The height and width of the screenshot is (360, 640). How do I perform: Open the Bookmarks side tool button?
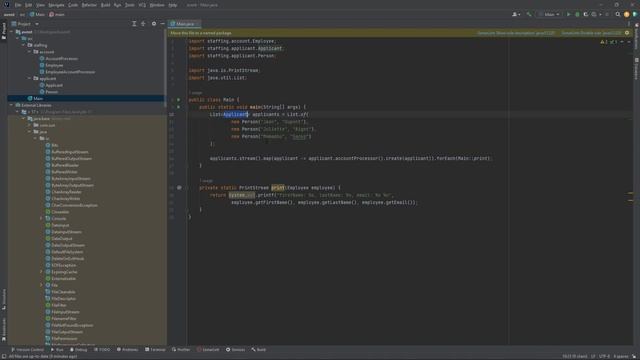pos(4,329)
